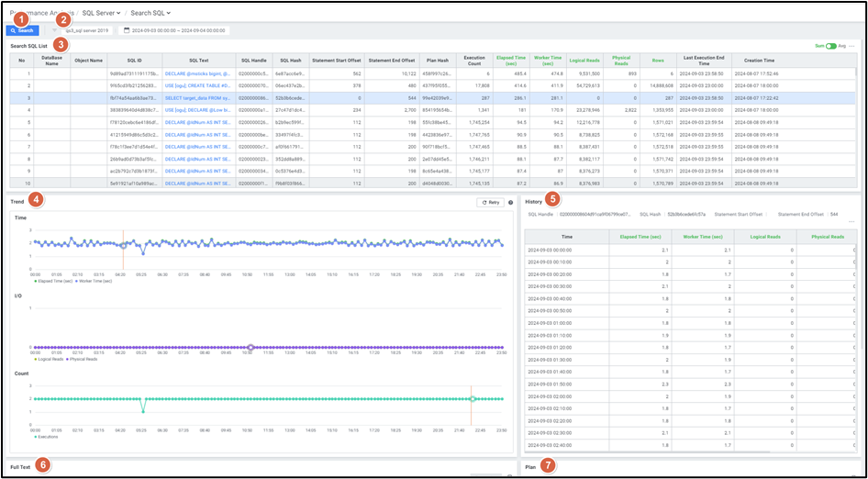Viewport: 868px width, 479px height.
Task: Click the blue Search button
Action: tap(23, 30)
